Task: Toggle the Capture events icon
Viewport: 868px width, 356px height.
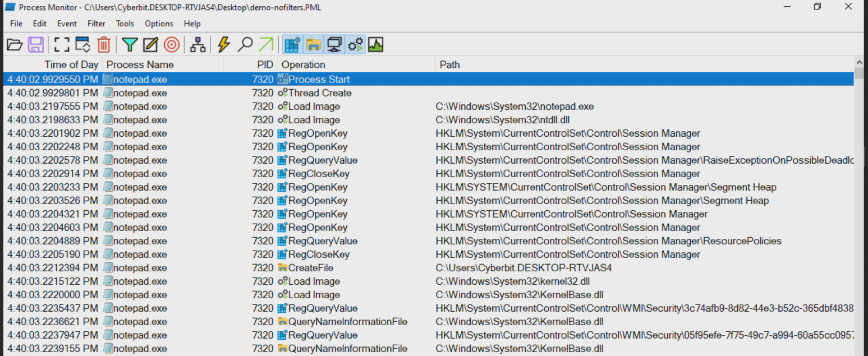Action: point(62,45)
